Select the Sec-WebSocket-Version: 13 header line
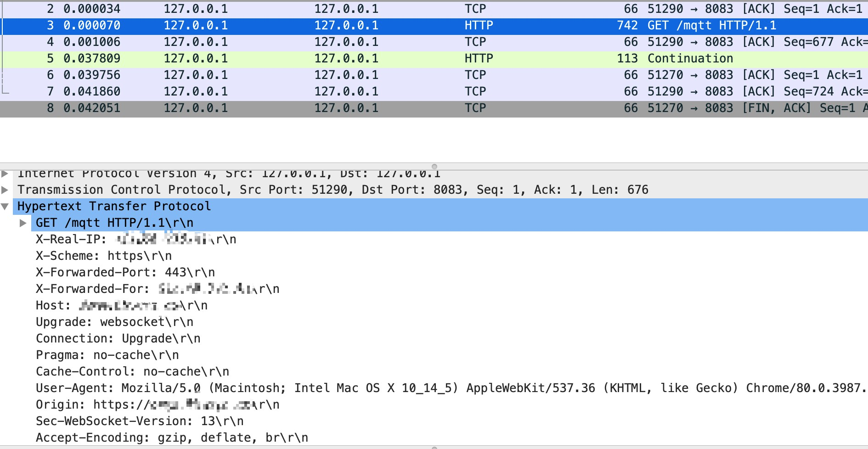 [x=140, y=421]
